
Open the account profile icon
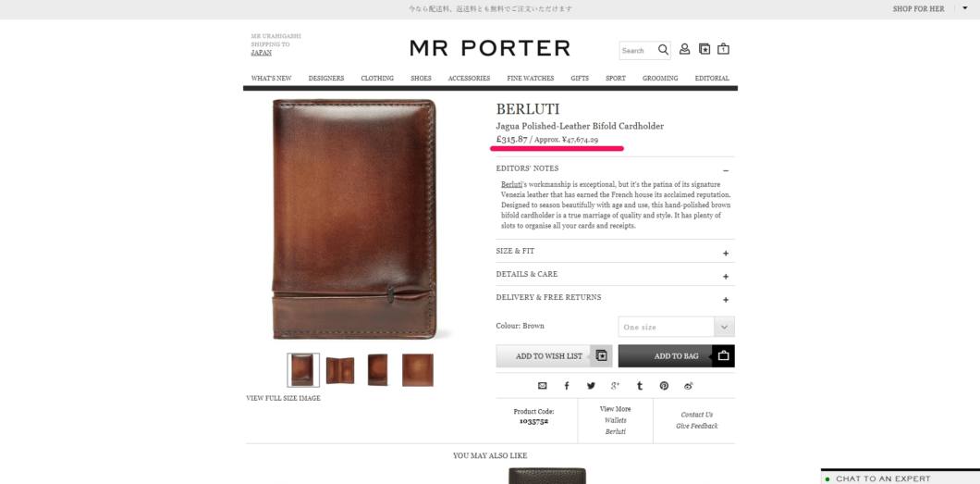684,49
